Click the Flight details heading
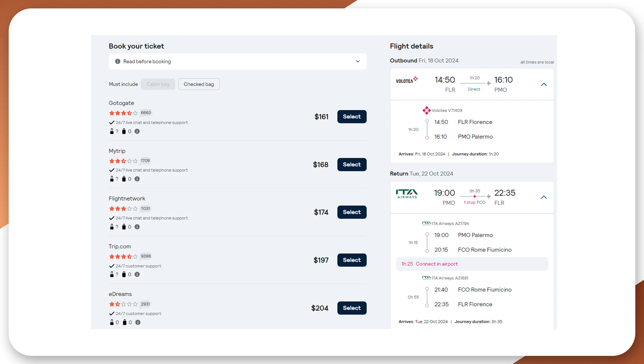This screenshot has width=644, height=364. point(411,46)
